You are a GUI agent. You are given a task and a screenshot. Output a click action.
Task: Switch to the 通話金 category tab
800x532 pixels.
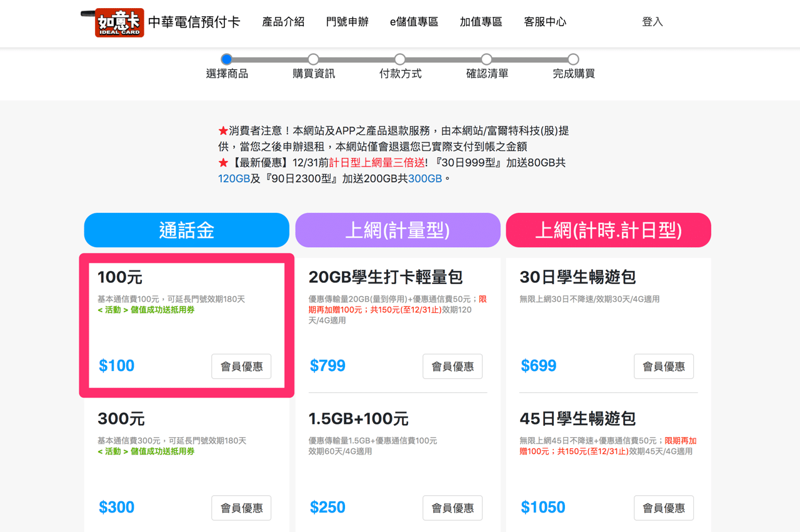tap(187, 230)
